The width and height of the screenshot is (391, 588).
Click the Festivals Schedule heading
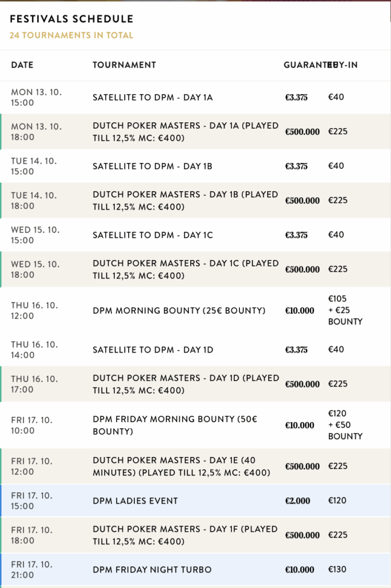click(x=71, y=20)
